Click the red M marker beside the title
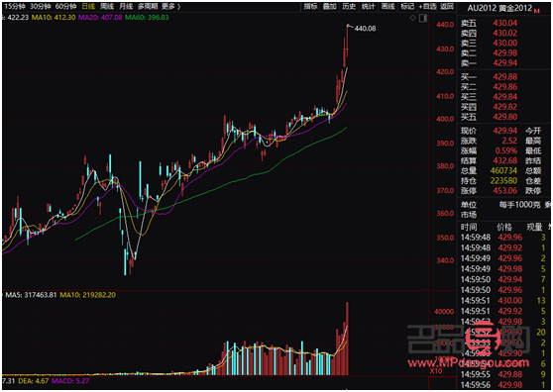The width and height of the screenshot is (553, 392). (537, 11)
